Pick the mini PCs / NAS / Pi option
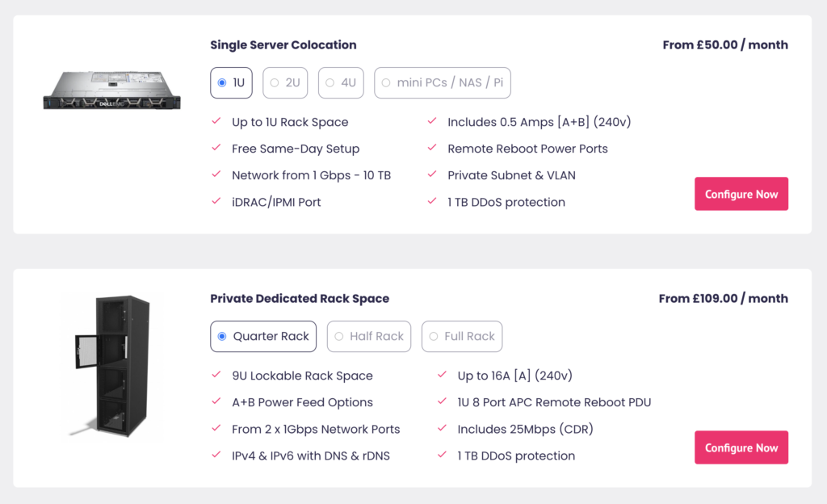This screenshot has height=504, width=827. tap(442, 82)
